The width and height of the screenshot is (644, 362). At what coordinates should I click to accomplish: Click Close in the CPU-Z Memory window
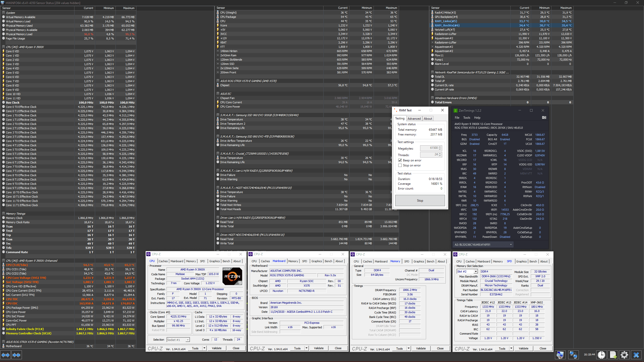tap(440, 348)
